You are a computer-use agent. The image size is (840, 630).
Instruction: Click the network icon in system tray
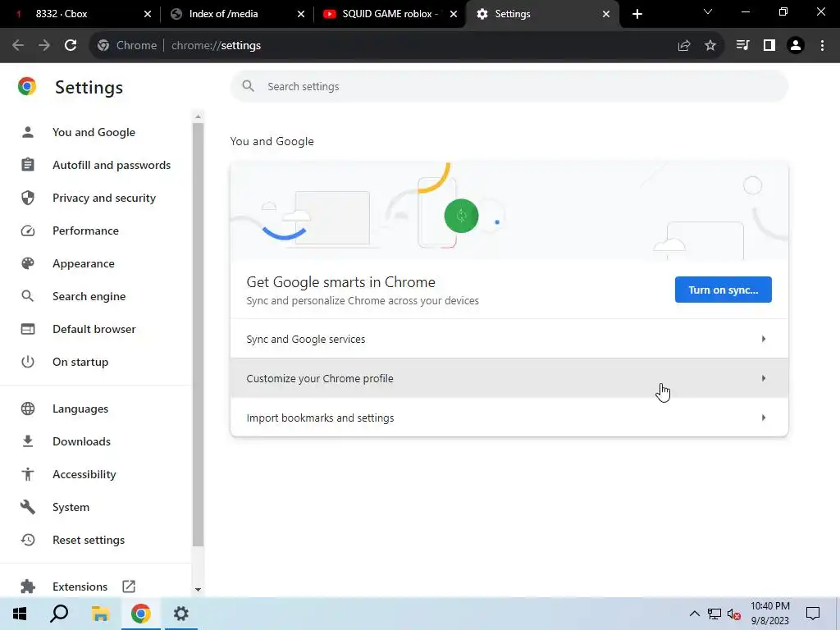(x=714, y=614)
